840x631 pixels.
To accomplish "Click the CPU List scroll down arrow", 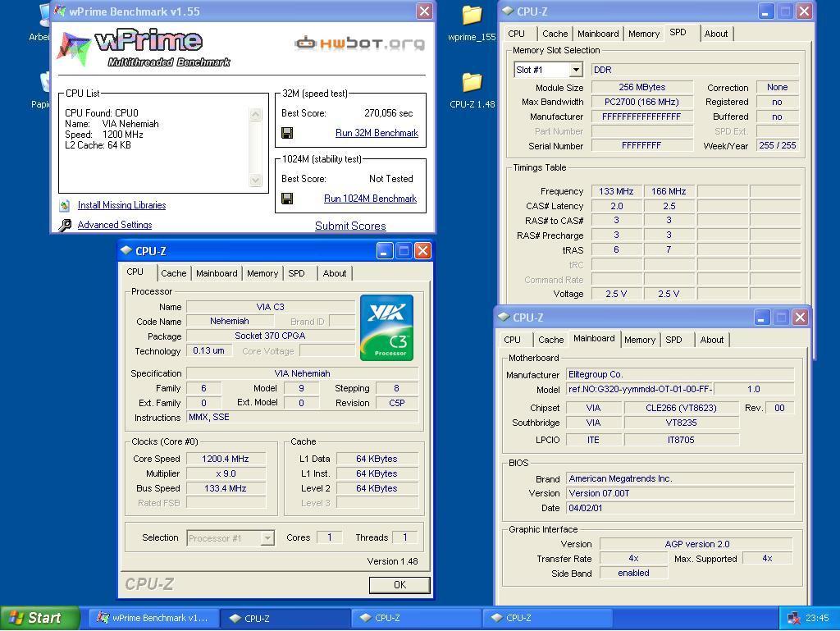I will [x=256, y=180].
